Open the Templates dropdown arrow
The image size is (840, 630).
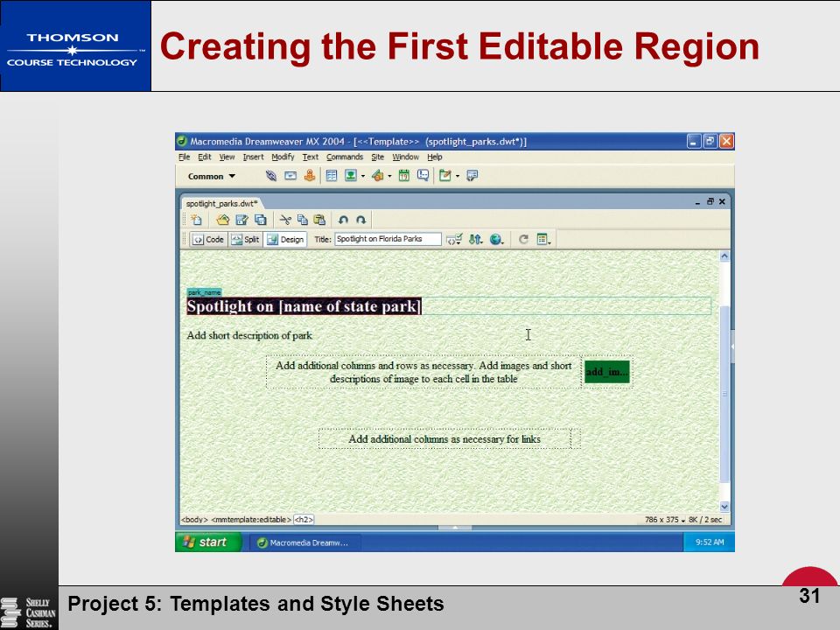(x=457, y=176)
